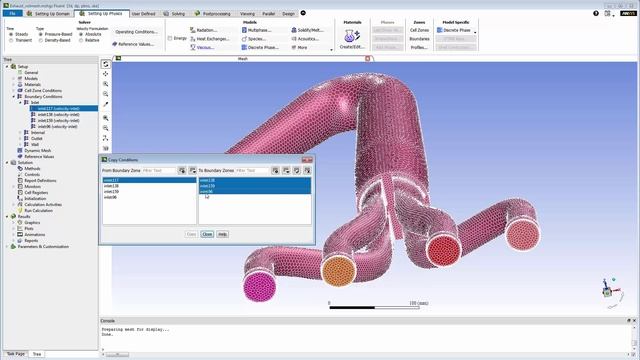This screenshot has height=360, width=640.
Task: Select the Steady time option
Action: pos(19,34)
